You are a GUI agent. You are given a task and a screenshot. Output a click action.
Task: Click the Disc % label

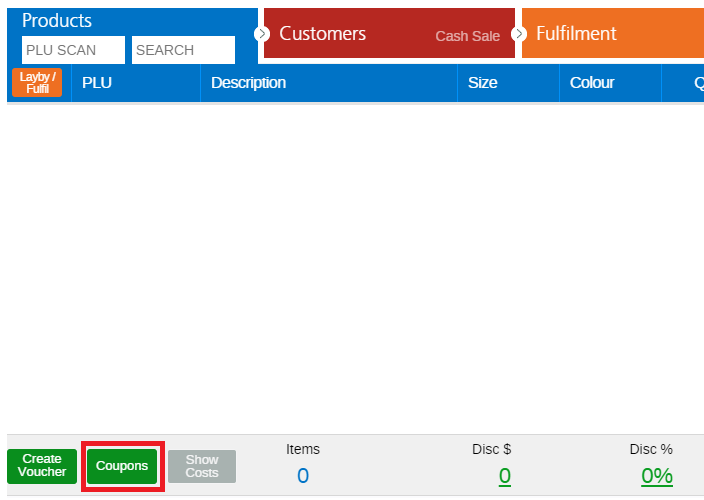tap(651, 449)
